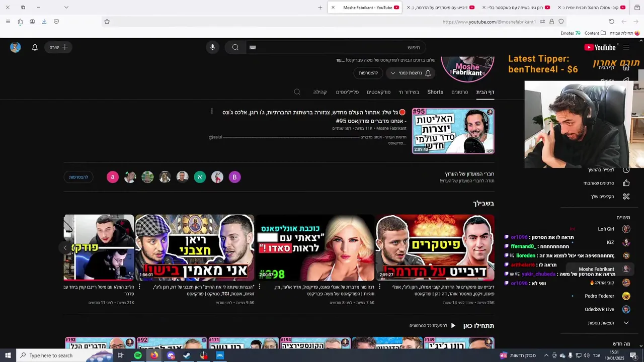Advance the For You shelf carousel arrow

[65, 247]
